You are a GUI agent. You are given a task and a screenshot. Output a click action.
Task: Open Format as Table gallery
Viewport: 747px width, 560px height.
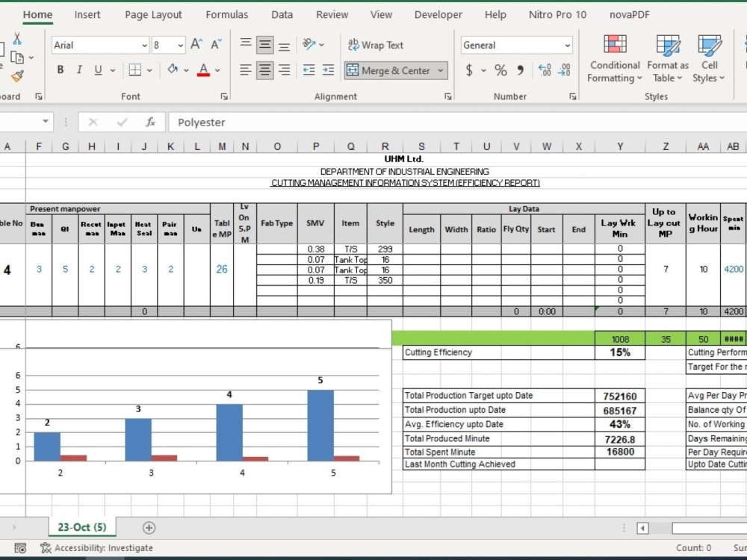tap(668, 58)
